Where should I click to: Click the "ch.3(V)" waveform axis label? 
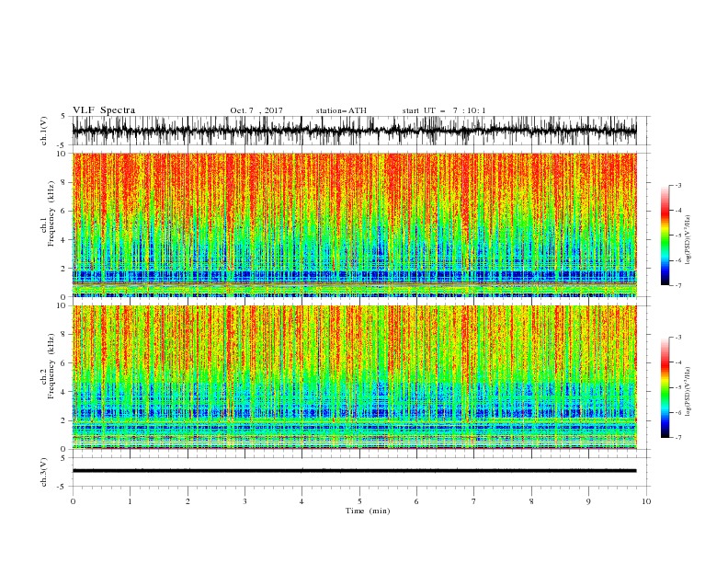coord(44,472)
